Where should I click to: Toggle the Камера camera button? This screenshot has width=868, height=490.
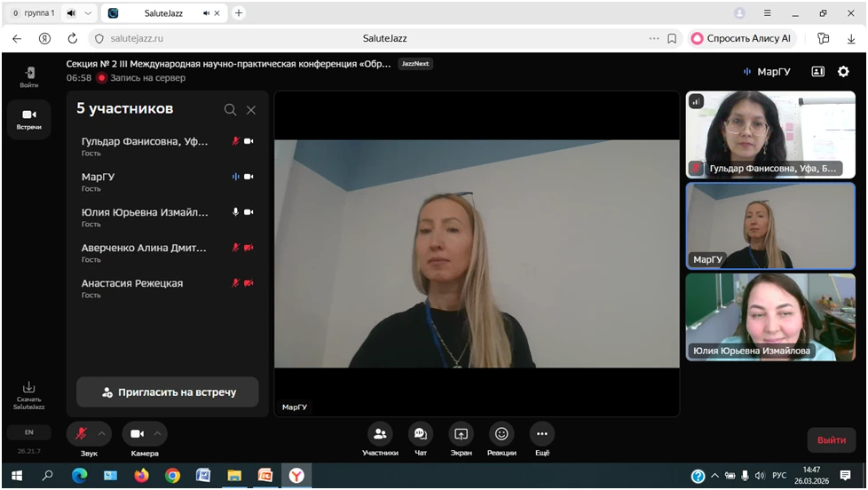point(137,434)
